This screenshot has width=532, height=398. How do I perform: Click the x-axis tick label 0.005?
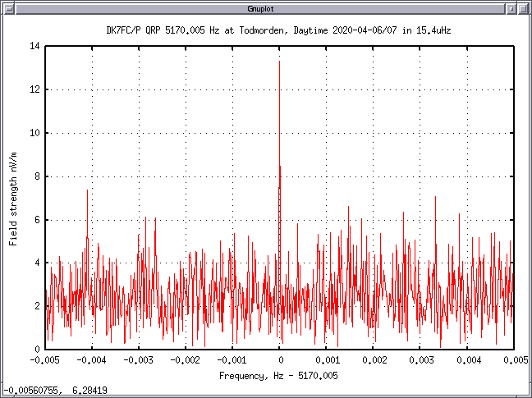pos(514,359)
